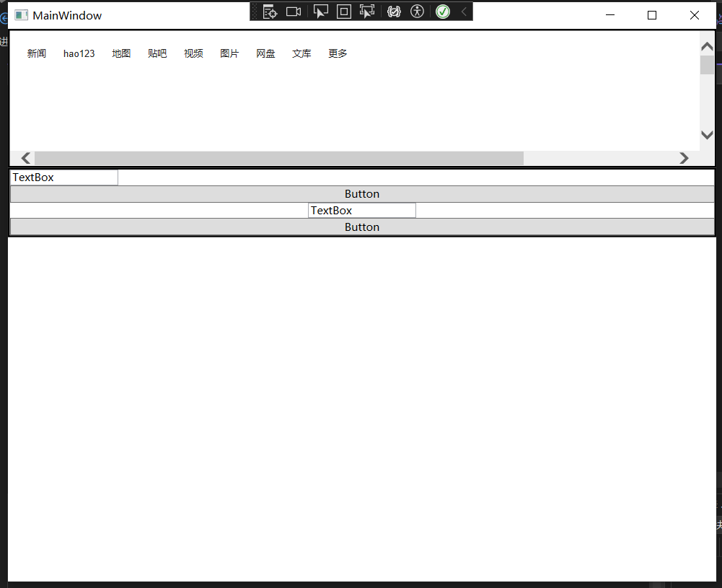Viewport: 722px width, 588px height.
Task: Click the MainWindow application icon
Action: (21, 15)
